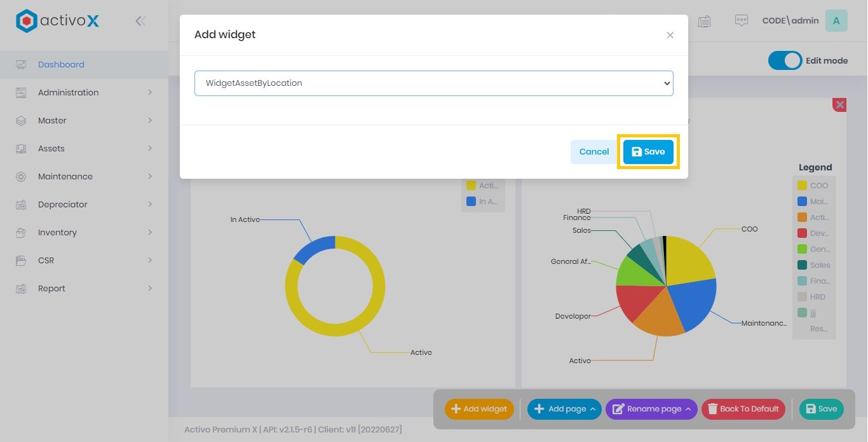Screen dimensions: 868x442
Task: Click the Inventory icon in the sidebar
Action: [21, 233]
